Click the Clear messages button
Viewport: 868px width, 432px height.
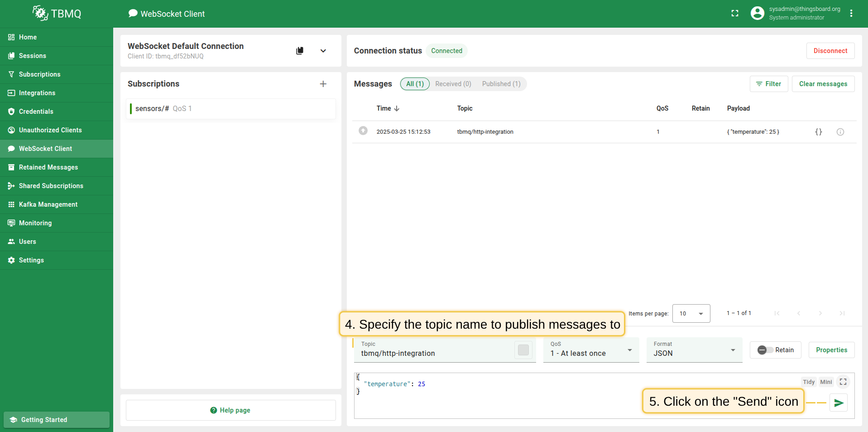(823, 84)
